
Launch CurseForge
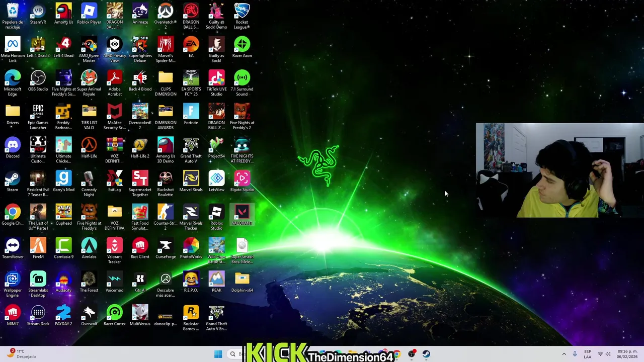pos(166,249)
